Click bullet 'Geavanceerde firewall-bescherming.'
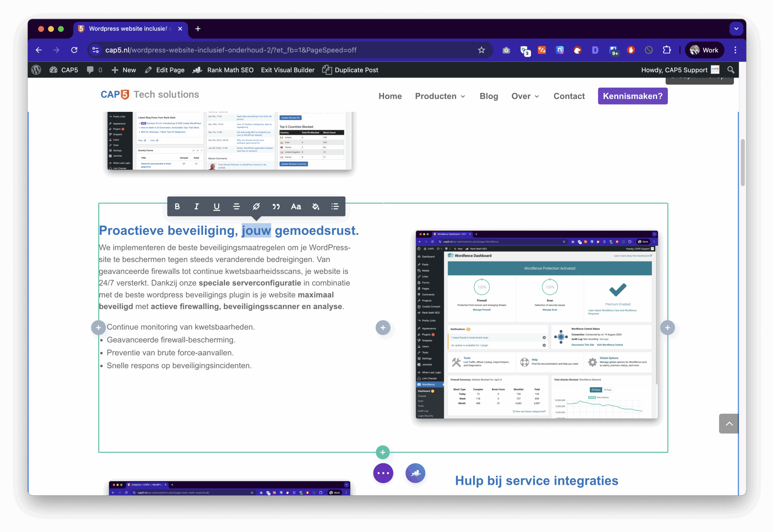 point(171,340)
